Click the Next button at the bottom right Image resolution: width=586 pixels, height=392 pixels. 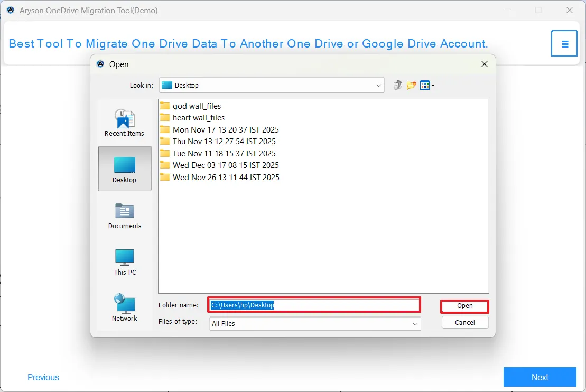pyautogui.click(x=540, y=377)
